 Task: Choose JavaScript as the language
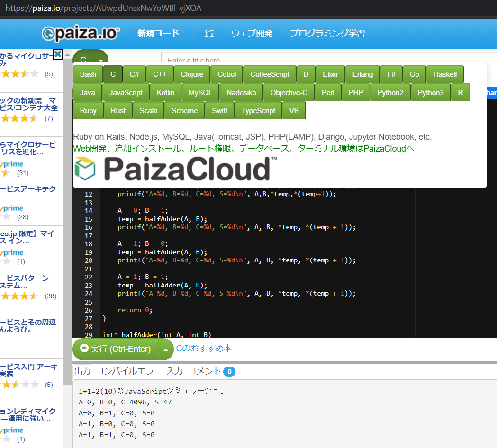126,93
